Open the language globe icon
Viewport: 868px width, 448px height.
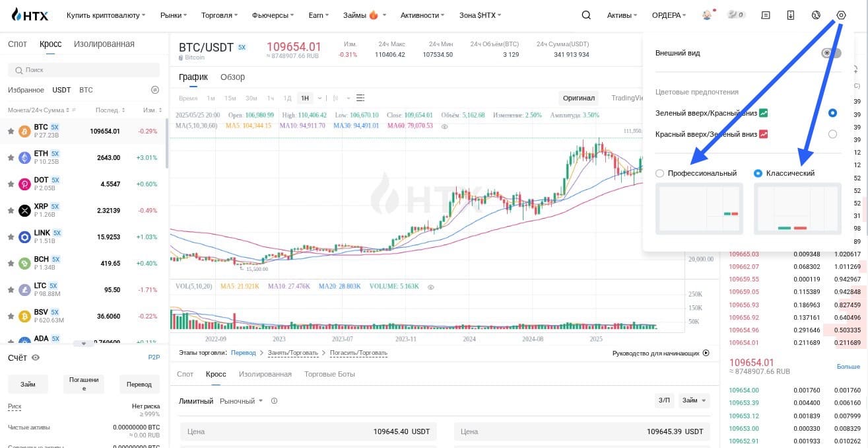click(x=816, y=15)
